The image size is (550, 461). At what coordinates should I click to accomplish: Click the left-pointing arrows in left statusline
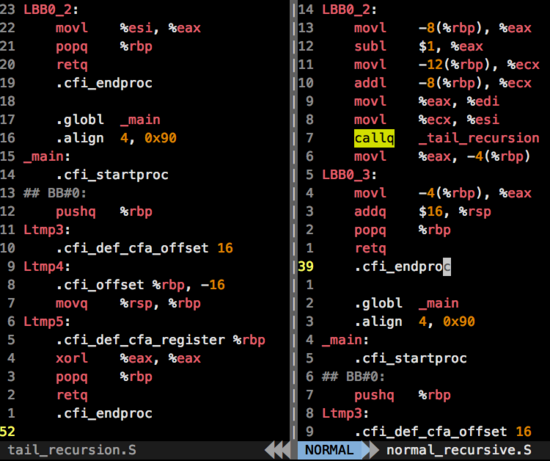pyautogui.click(x=277, y=450)
